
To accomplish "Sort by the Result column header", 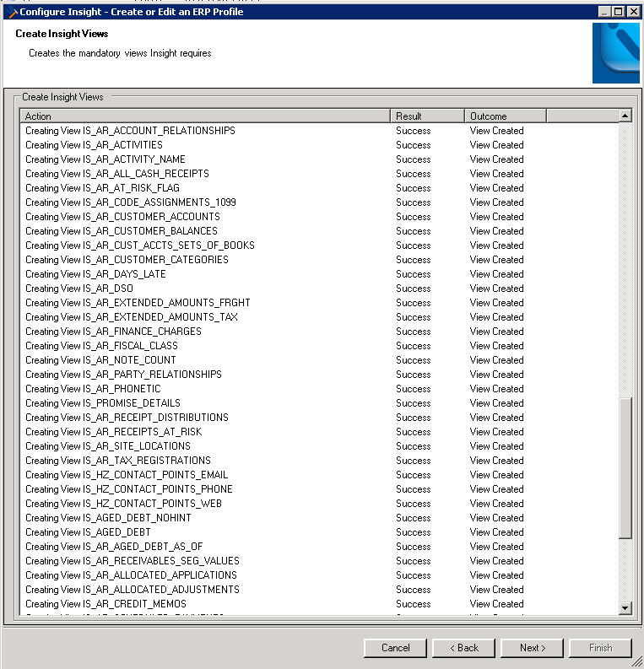I will (427, 116).
